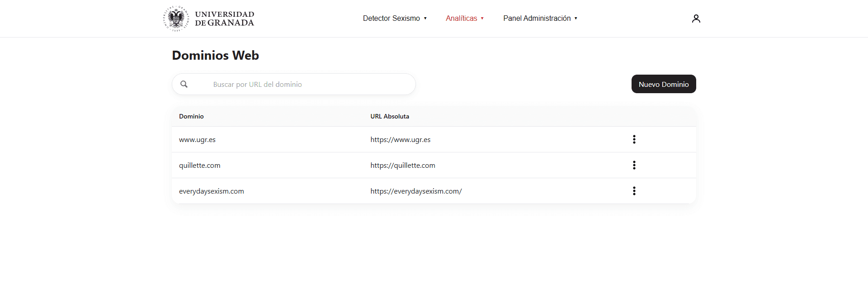Screen dimensions: 868x294
Task: Click the https://quillette.com URL
Action: 403,166
